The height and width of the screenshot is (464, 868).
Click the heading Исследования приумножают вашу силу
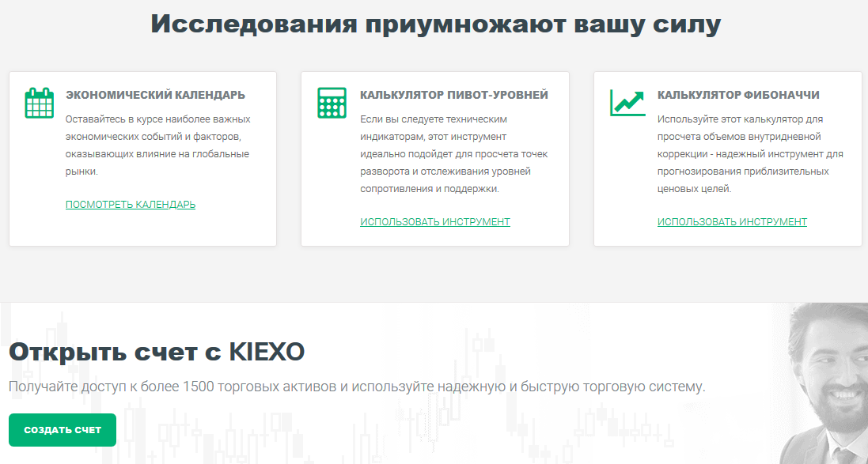[x=436, y=24]
